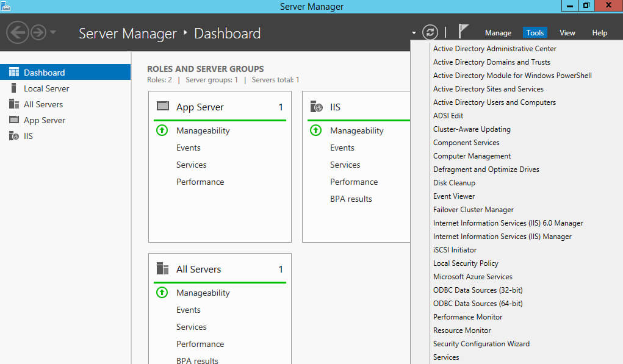Open Performance Monitor

467,317
